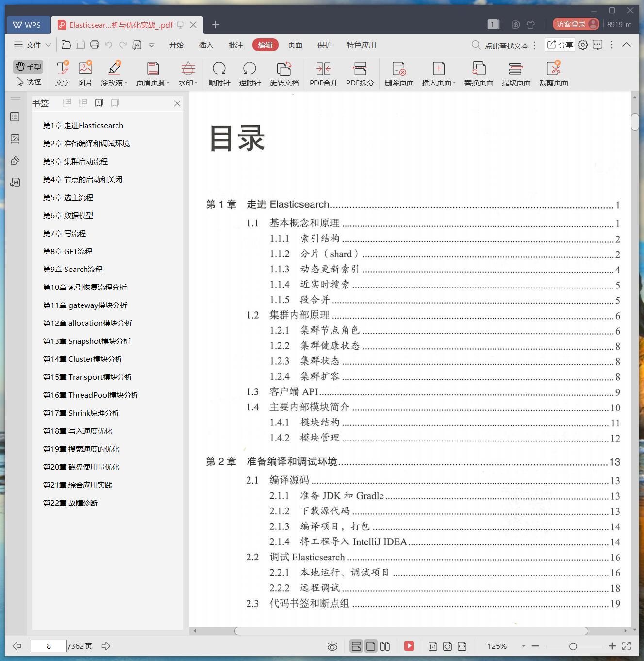
Task: Expand the 页眉页脚 dropdown arrow
Action: pyautogui.click(x=168, y=83)
